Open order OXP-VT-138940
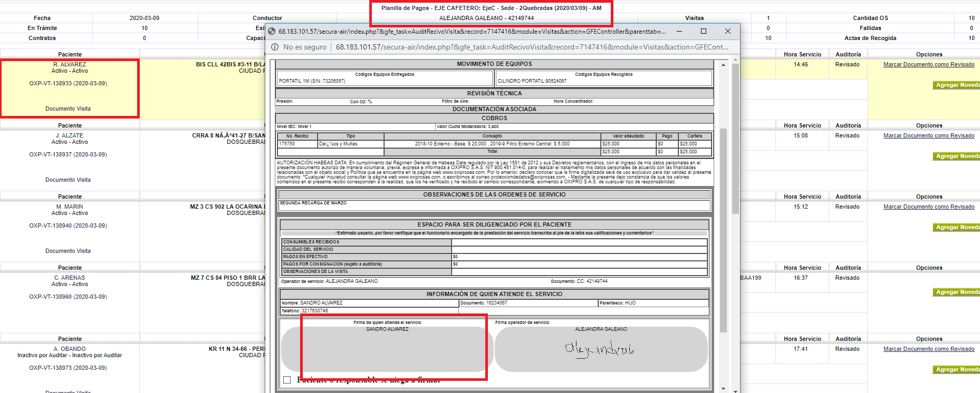Image resolution: width=980 pixels, height=393 pixels. point(68,225)
